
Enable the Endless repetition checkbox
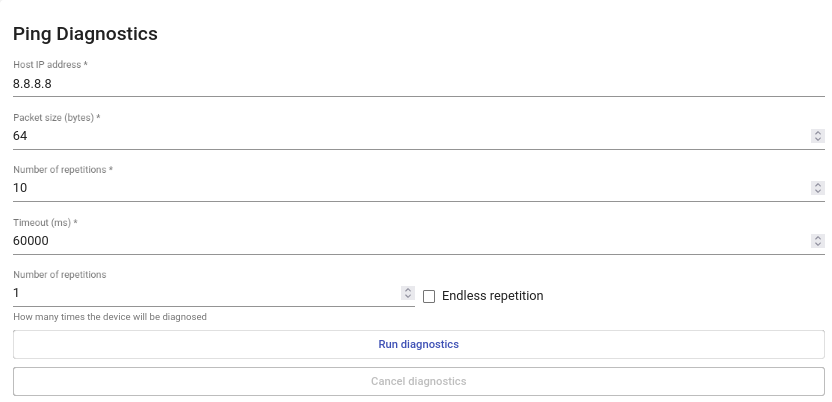point(429,296)
